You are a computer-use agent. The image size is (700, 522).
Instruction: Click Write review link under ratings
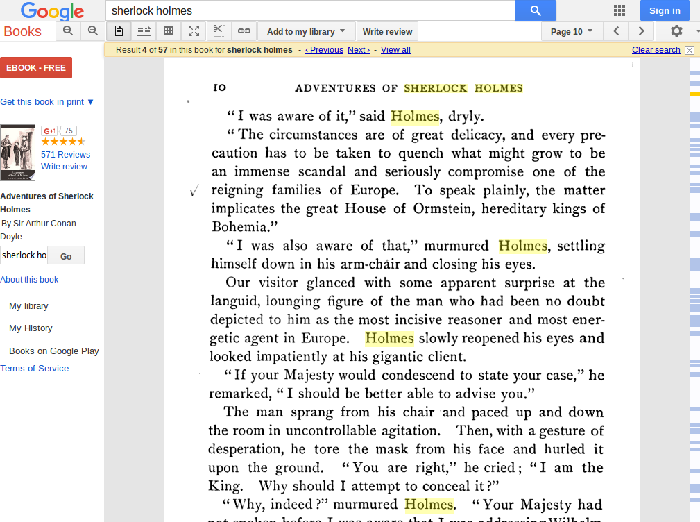coord(64,166)
